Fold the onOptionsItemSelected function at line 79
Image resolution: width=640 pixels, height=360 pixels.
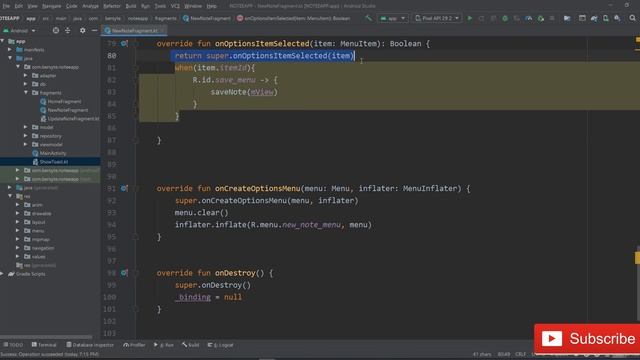pyautogui.click(x=136, y=44)
